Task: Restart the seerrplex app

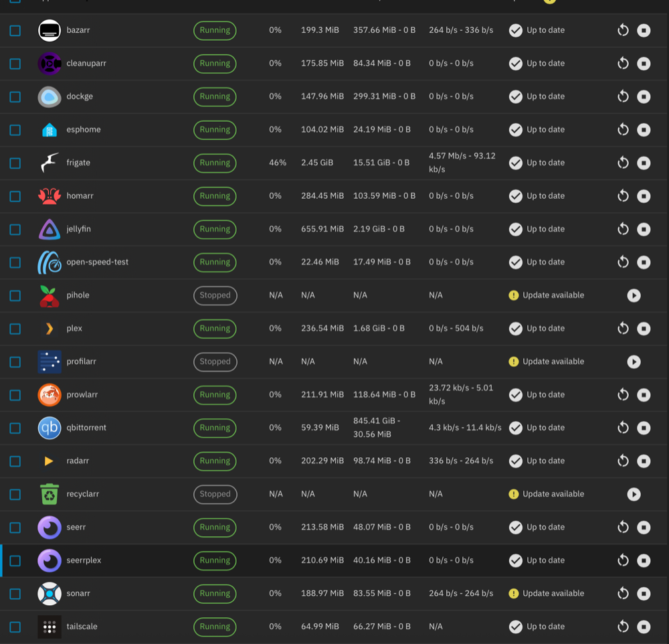Action: pos(623,560)
